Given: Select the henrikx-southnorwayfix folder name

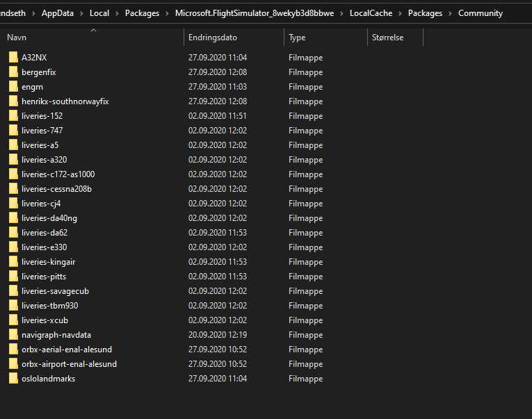Looking at the screenshot, I should (65, 101).
